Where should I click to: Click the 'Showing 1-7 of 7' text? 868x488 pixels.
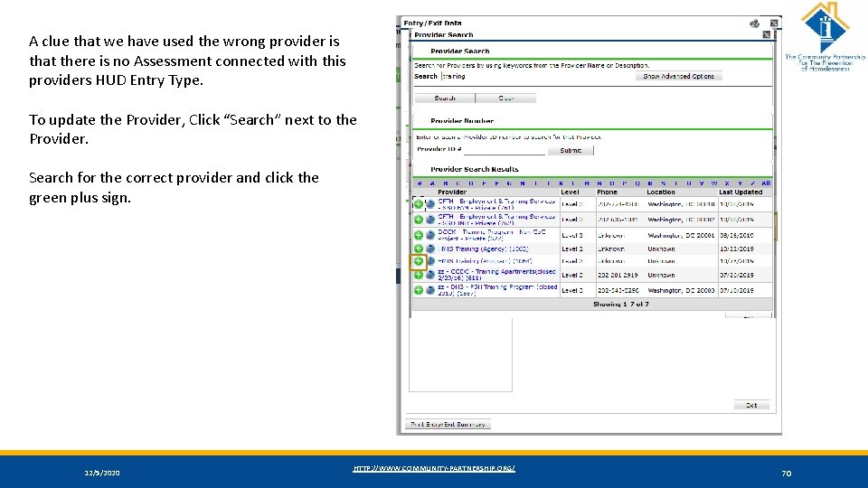click(x=620, y=305)
